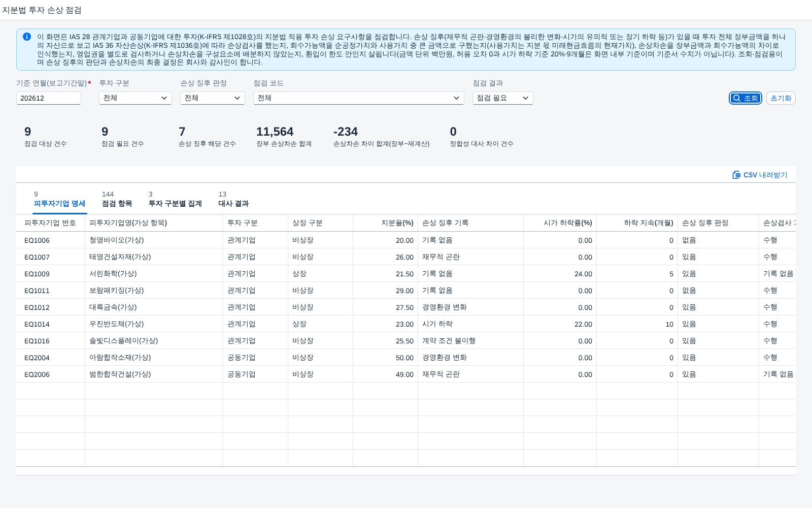Open the 투자 구분 dropdown

coord(136,98)
